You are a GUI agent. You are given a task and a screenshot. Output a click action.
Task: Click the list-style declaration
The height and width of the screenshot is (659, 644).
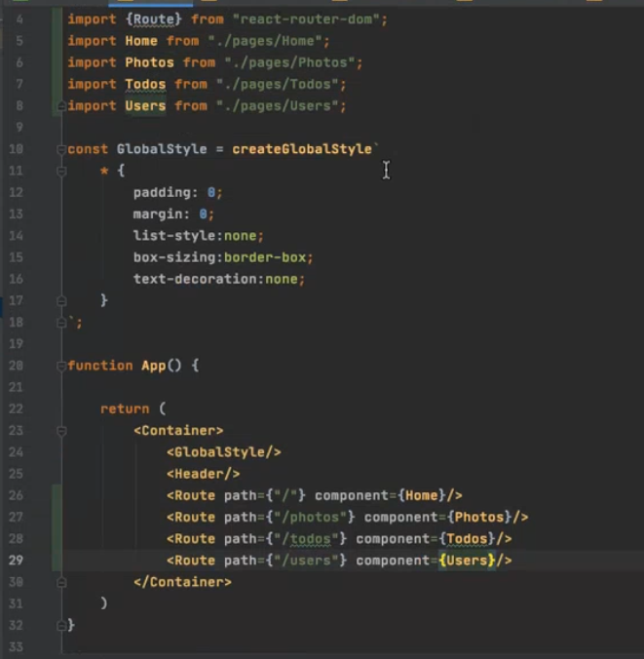point(199,236)
